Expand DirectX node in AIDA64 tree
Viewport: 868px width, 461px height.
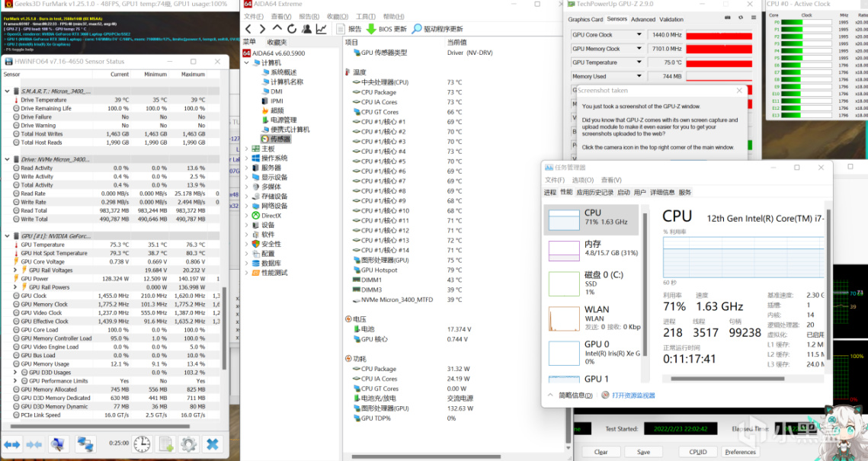point(247,216)
